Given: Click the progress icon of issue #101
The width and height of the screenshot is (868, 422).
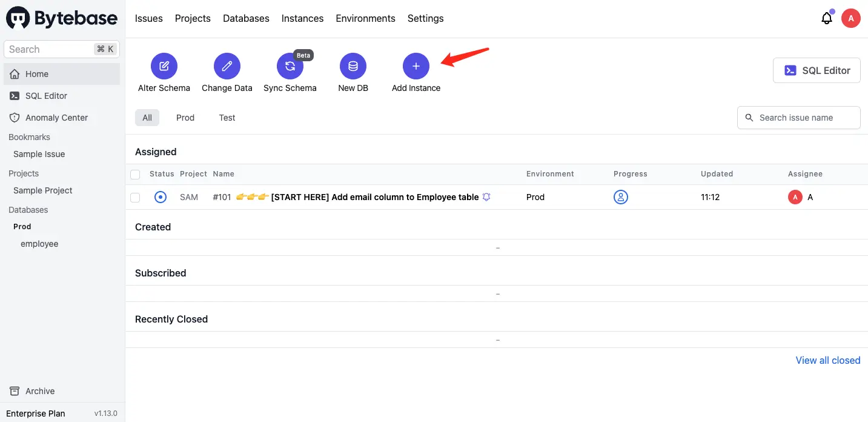Looking at the screenshot, I should point(621,197).
